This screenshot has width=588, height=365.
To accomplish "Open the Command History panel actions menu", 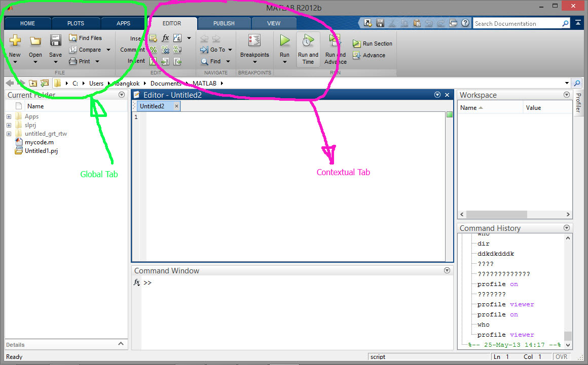I will [567, 228].
